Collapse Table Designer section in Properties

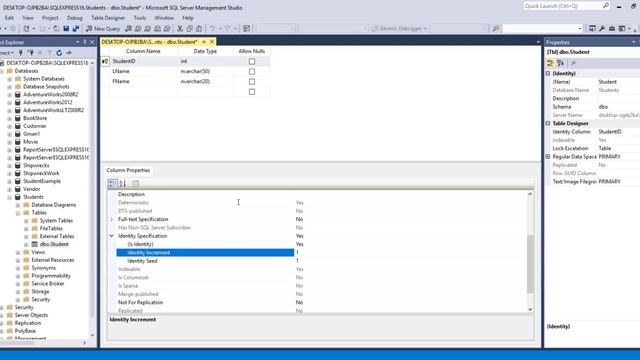(548, 123)
